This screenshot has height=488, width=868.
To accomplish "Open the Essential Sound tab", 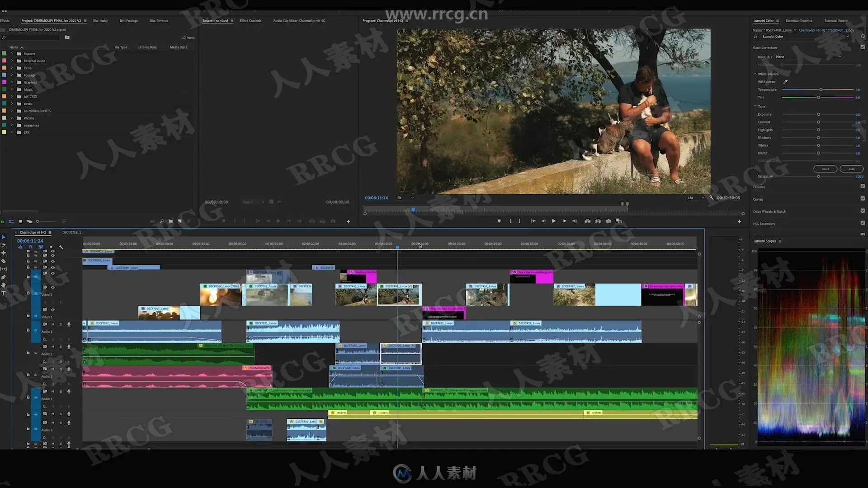I will [x=835, y=21].
